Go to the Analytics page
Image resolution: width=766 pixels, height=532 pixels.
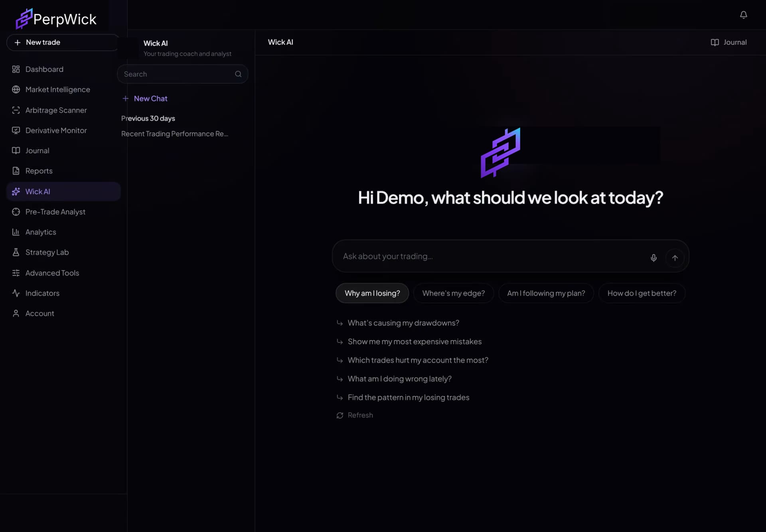click(x=63, y=232)
